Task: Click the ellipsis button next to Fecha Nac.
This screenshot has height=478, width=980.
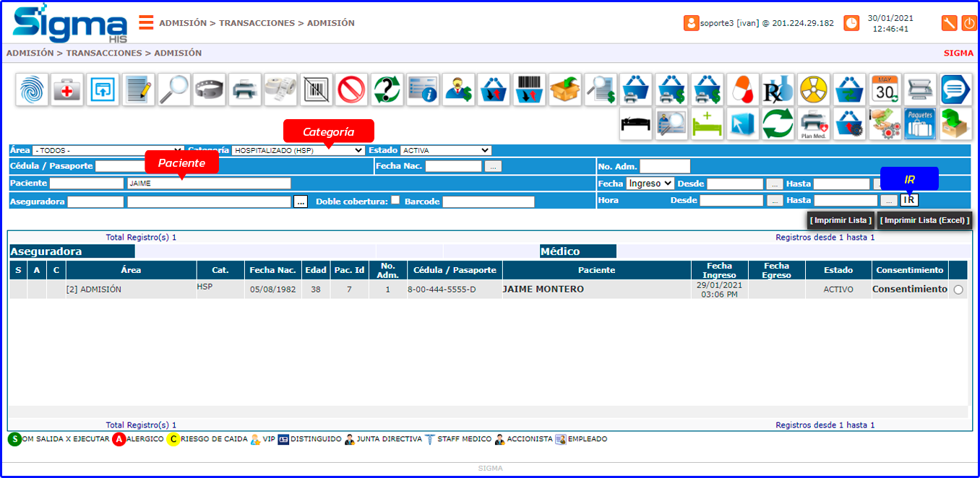Action: (493, 166)
